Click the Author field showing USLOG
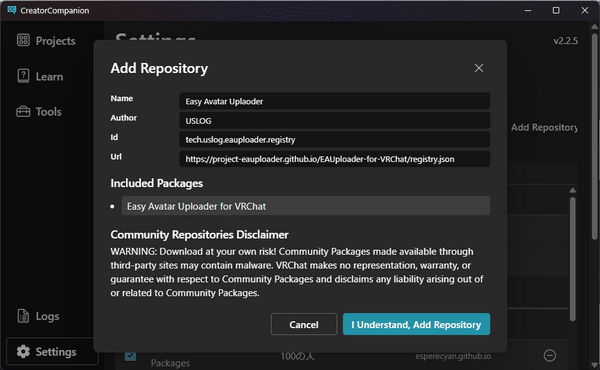Viewport: 600px width, 370px height. click(334, 121)
